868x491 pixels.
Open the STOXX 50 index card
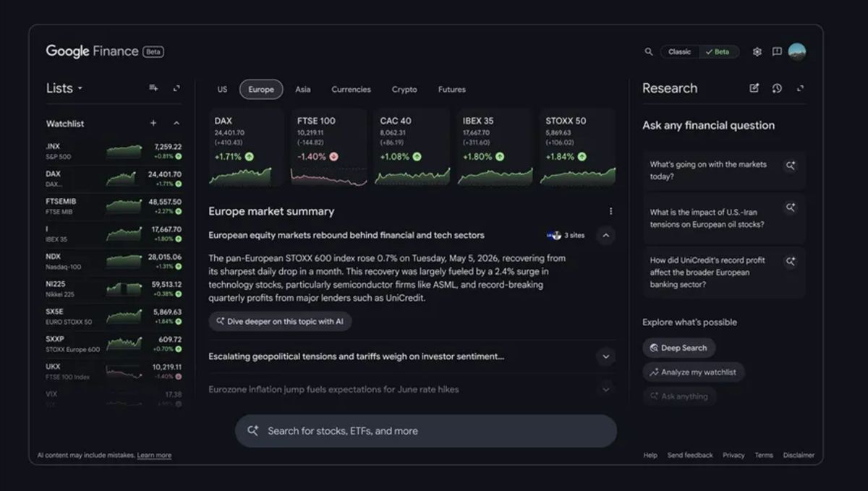pos(578,148)
